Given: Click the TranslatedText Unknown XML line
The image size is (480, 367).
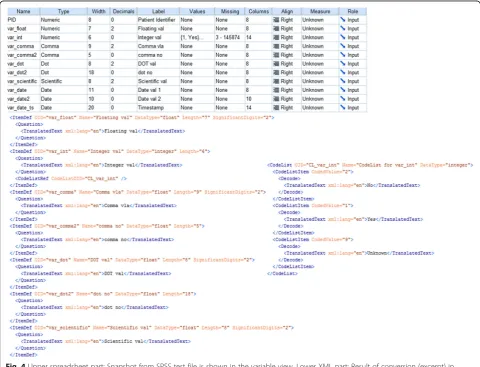Looking at the screenshot, I should pos(359,253).
